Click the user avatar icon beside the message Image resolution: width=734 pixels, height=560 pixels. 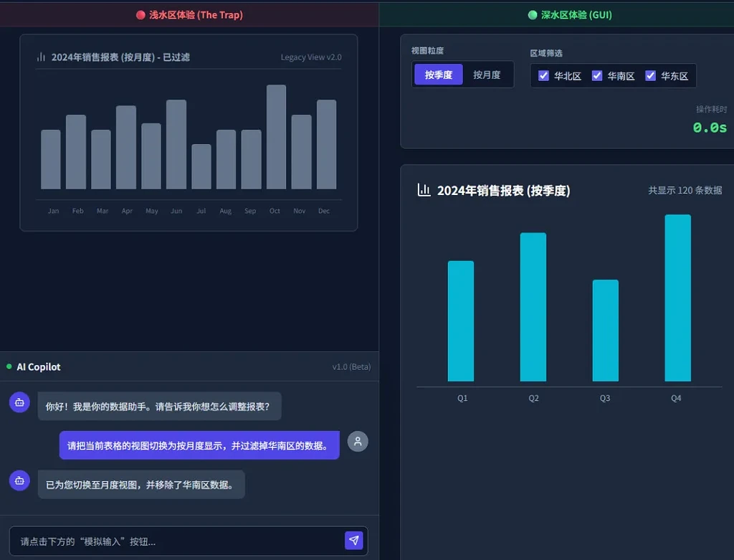(x=357, y=441)
